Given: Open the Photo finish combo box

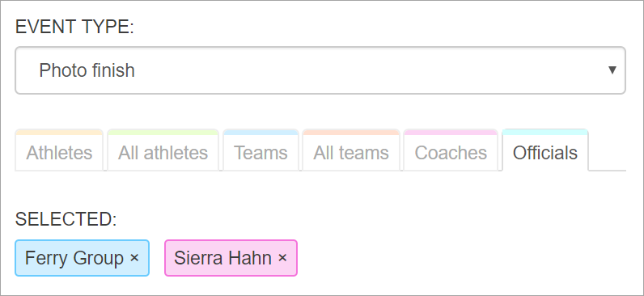Looking at the screenshot, I should [320, 70].
